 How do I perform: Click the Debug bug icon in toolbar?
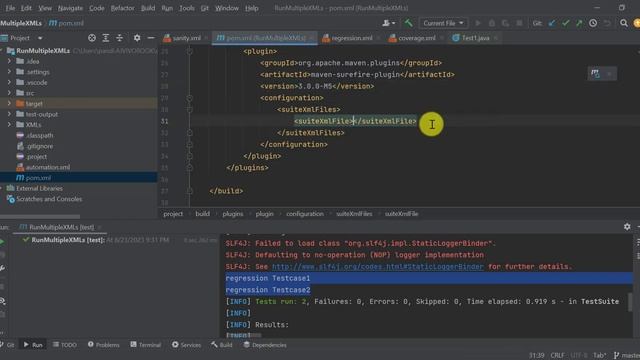coord(492,23)
